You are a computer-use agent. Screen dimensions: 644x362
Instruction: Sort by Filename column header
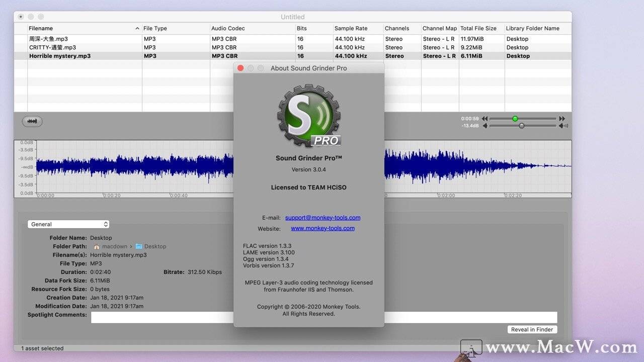coord(85,29)
